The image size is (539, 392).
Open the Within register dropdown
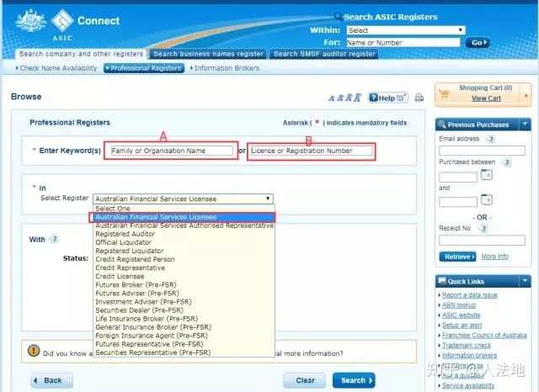(x=405, y=30)
